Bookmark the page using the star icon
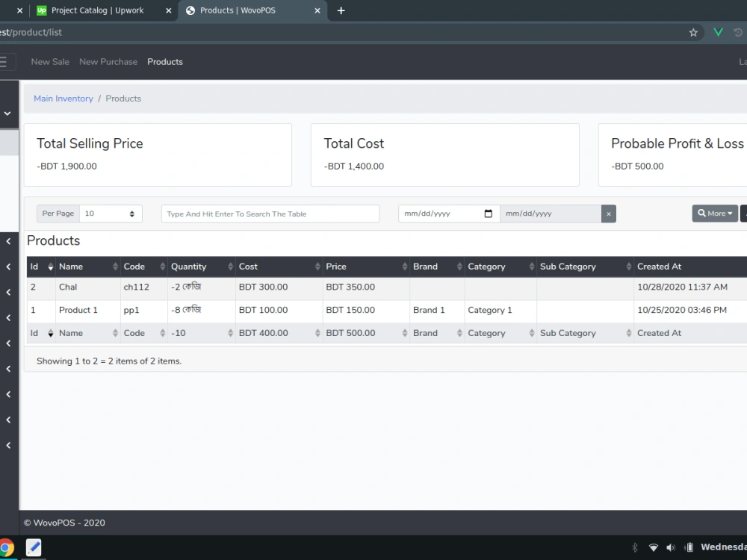This screenshot has width=747, height=560. pos(693,32)
